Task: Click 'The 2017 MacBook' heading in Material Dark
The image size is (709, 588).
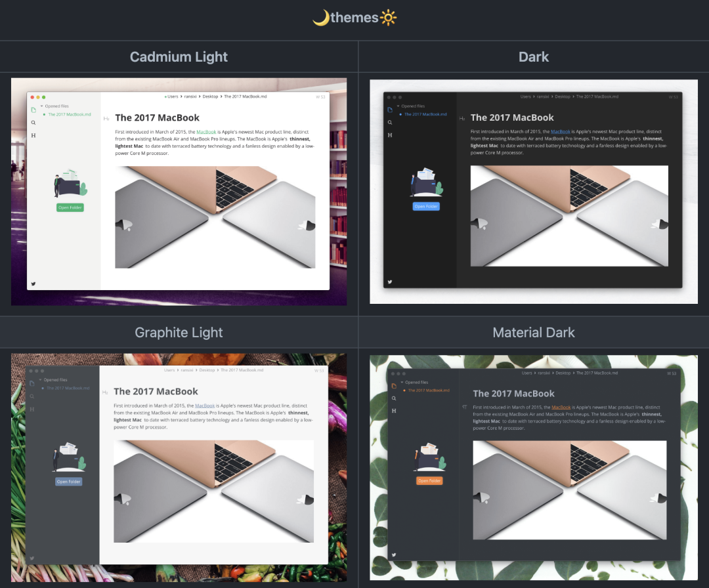Action: tap(513, 394)
